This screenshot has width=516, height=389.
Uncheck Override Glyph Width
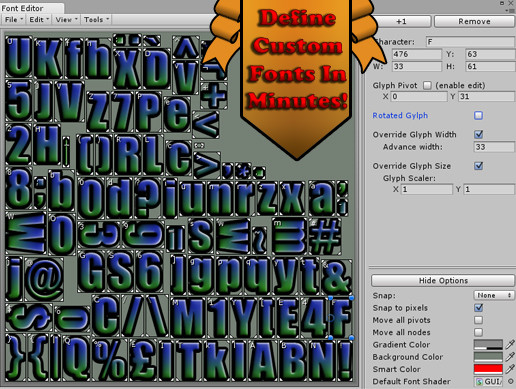(x=478, y=134)
